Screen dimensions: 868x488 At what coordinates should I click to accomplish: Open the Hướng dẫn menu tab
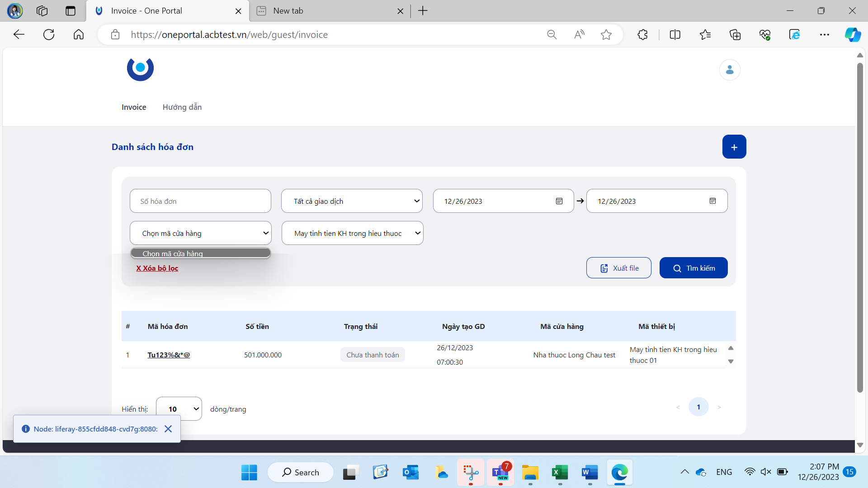[x=182, y=107]
